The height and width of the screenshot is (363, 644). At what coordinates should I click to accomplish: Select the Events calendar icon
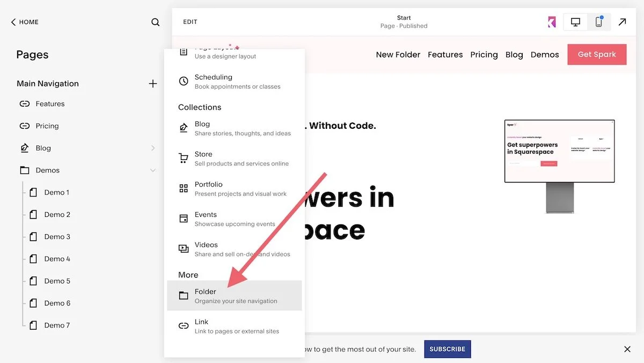coord(183,218)
